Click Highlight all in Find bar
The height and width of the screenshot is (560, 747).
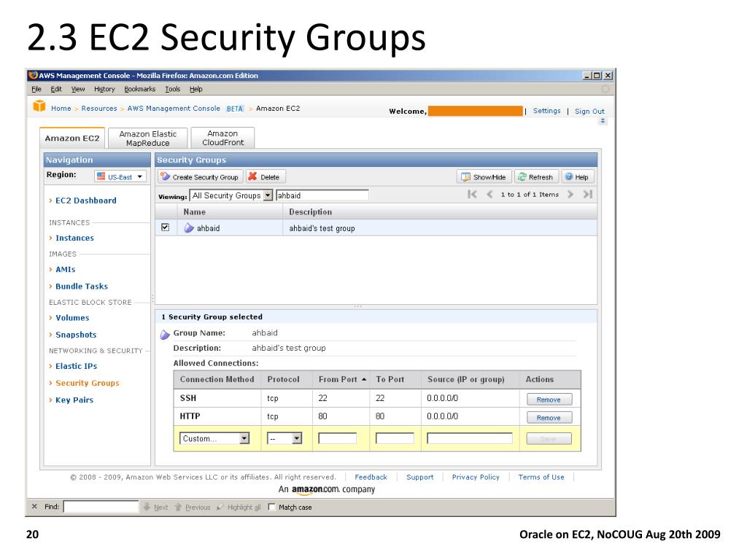(239, 507)
